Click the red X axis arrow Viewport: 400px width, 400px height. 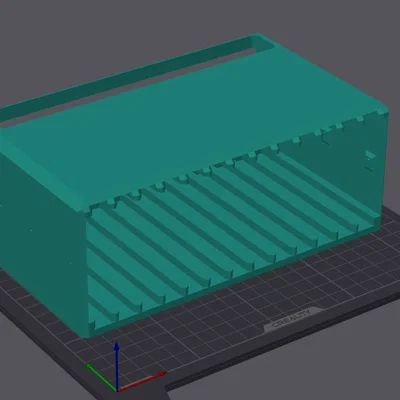pos(142,381)
